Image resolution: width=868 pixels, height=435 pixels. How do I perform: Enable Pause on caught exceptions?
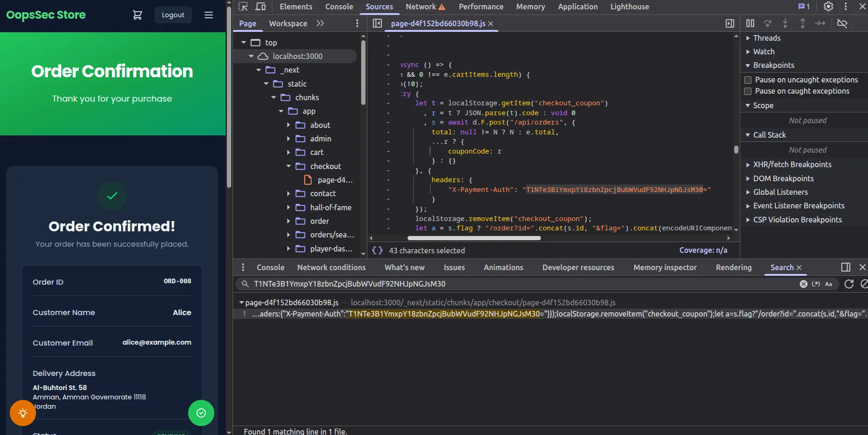[x=748, y=91]
